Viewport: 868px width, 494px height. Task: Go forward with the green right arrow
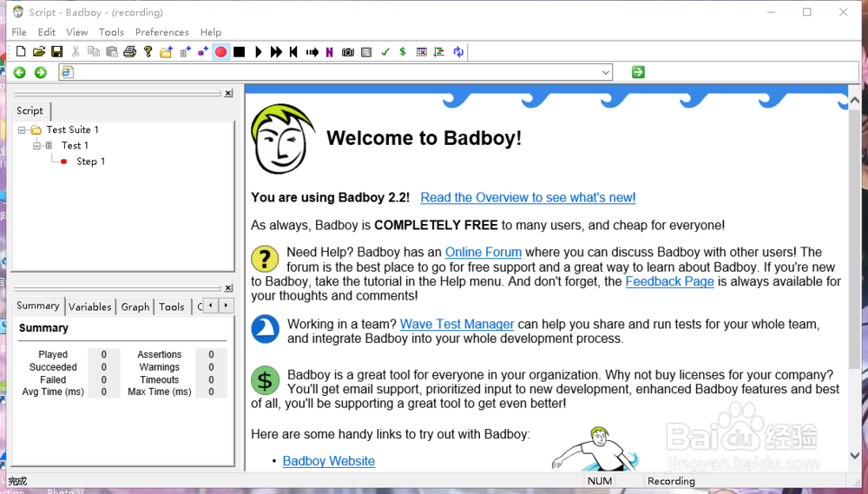[x=41, y=72]
